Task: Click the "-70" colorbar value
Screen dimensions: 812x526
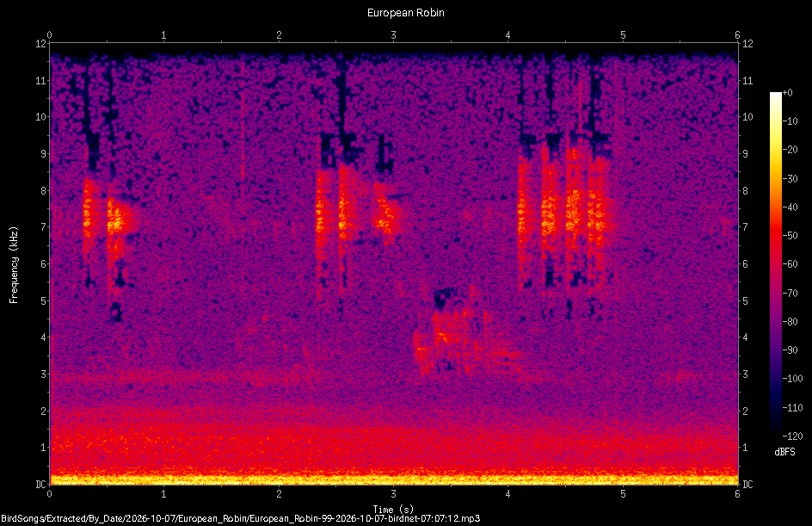Action: tap(790, 294)
